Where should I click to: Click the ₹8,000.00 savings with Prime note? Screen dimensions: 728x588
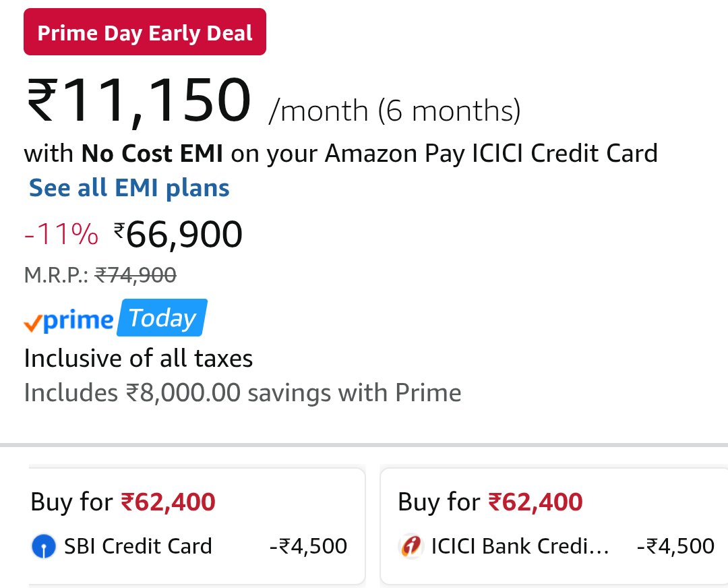point(243,392)
